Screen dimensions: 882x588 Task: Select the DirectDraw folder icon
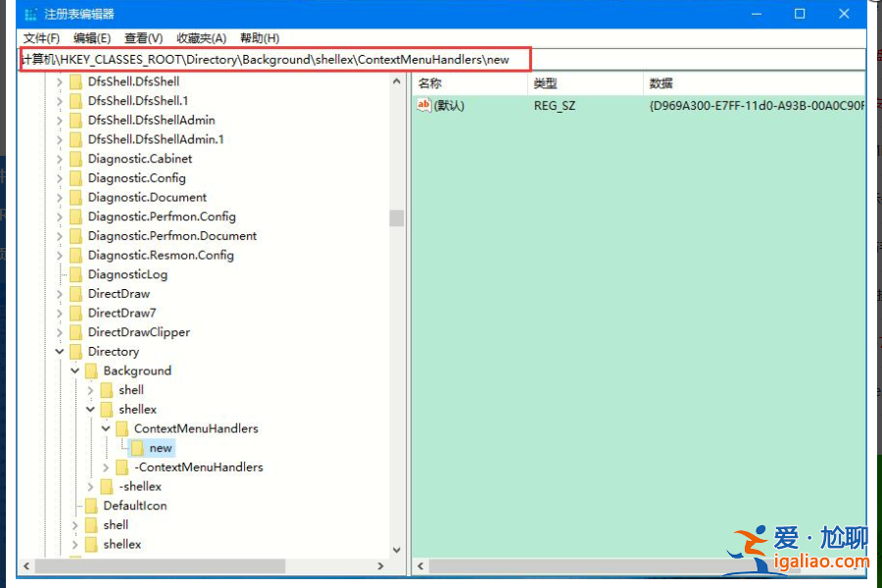(x=75, y=293)
